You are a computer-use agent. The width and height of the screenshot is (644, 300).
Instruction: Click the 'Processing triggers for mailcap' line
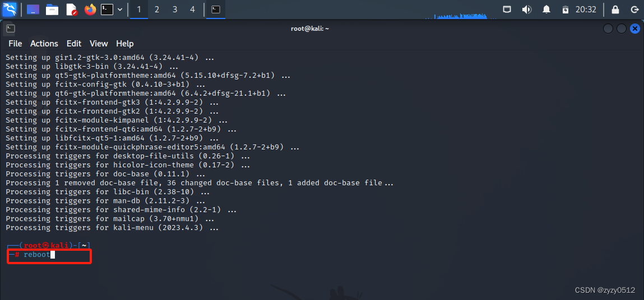110,219
